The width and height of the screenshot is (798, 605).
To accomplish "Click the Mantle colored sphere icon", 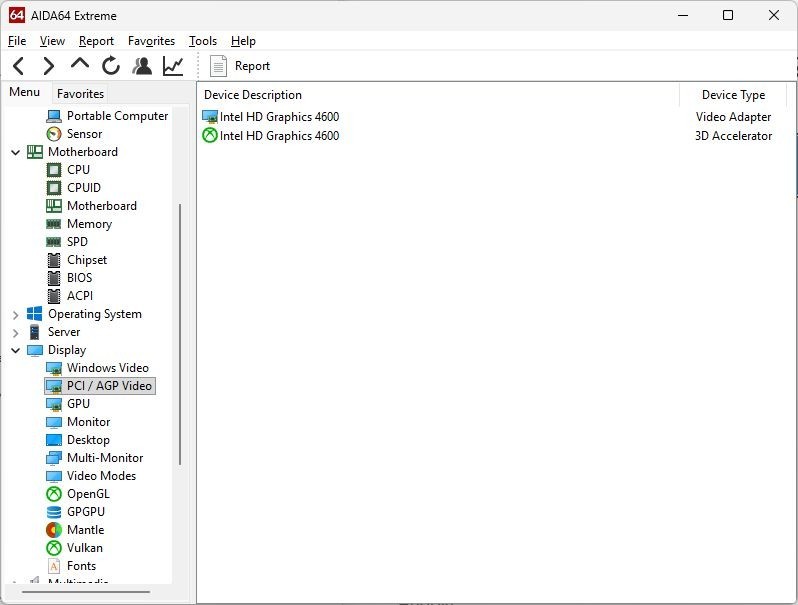I will point(54,530).
